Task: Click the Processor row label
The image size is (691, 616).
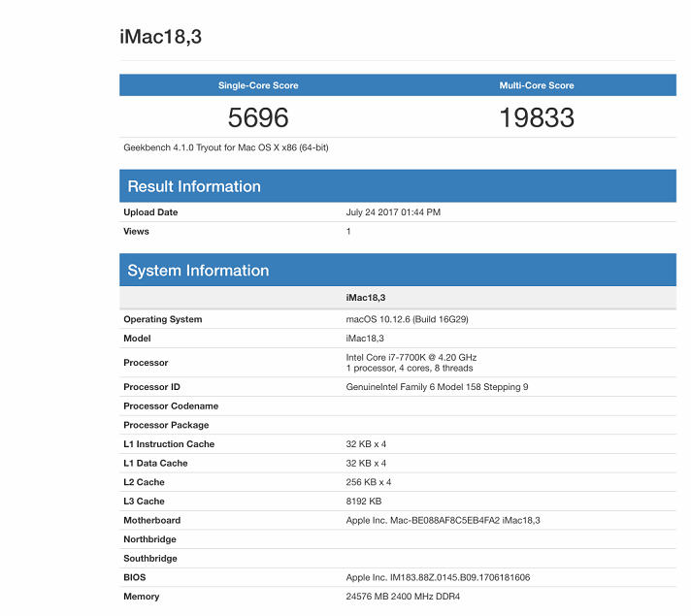Action: [146, 363]
